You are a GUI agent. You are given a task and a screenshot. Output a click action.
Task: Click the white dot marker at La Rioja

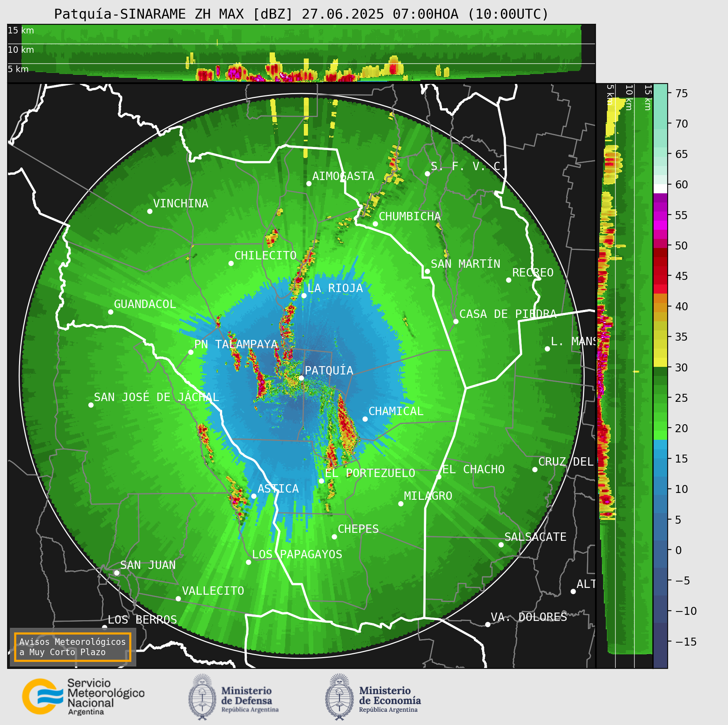(304, 295)
